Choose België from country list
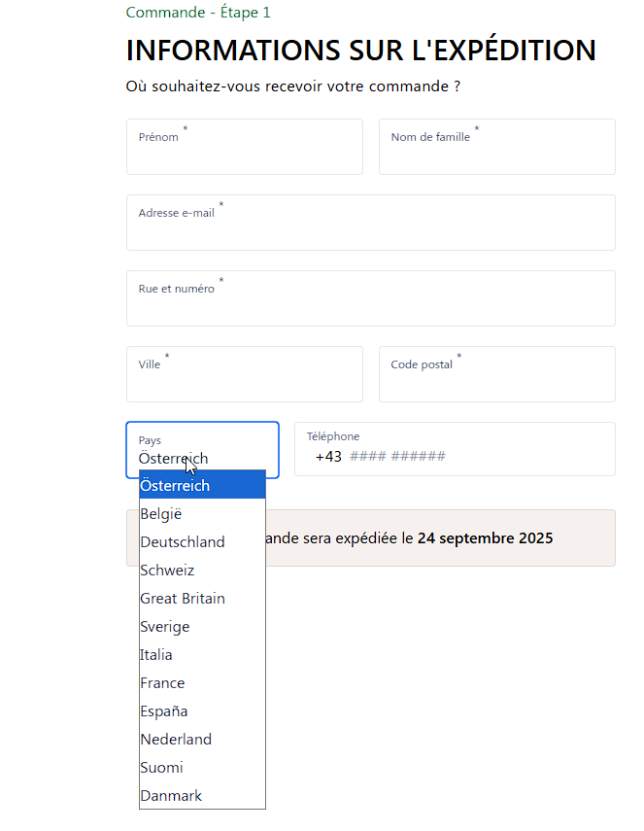This screenshot has height=831, width=644. (202, 513)
